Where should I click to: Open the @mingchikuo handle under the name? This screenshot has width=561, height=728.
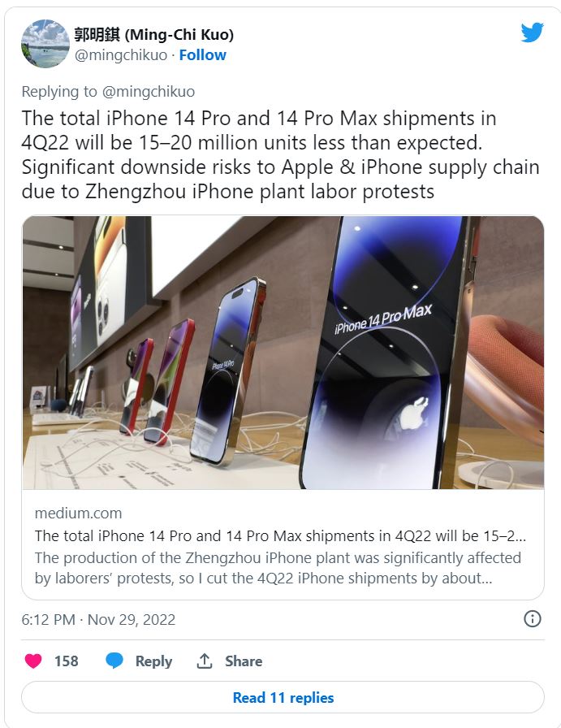coord(121,54)
